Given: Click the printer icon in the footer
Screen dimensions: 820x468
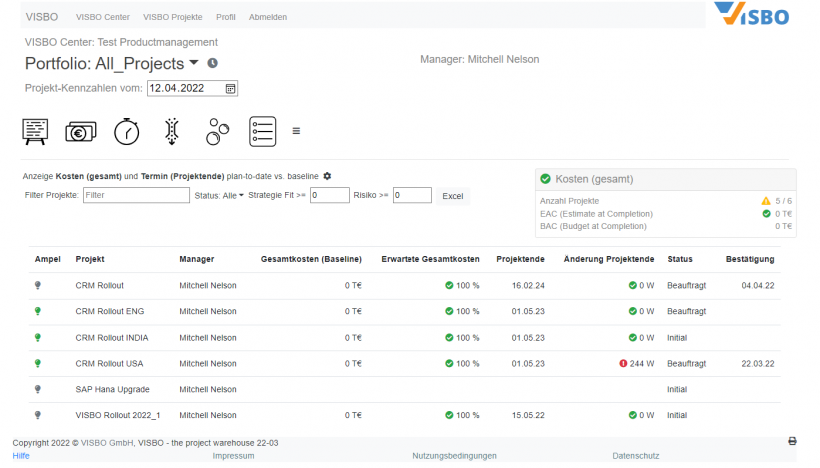Looking at the screenshot, I should [x=792, y=441].
